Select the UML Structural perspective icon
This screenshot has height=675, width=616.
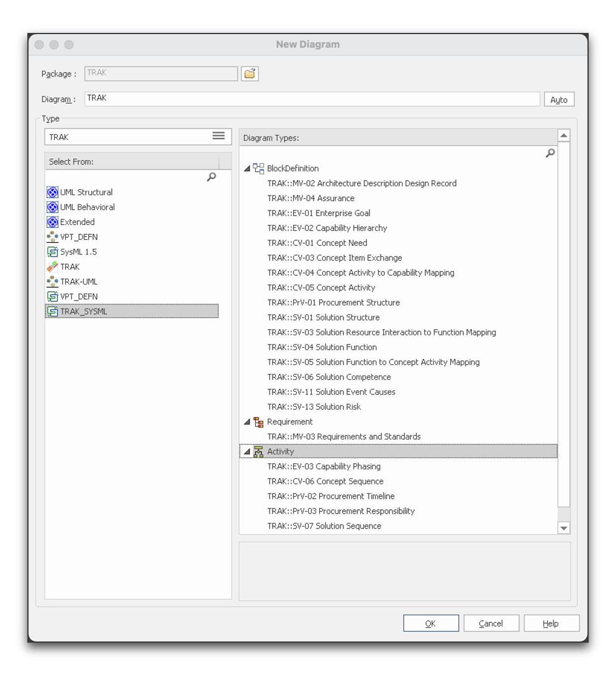(x=53, y=193)
